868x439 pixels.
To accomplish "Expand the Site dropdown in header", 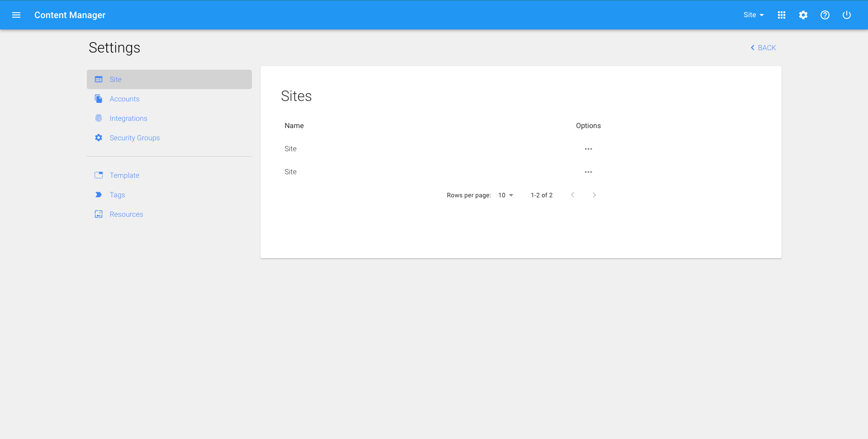I will 753,15.
